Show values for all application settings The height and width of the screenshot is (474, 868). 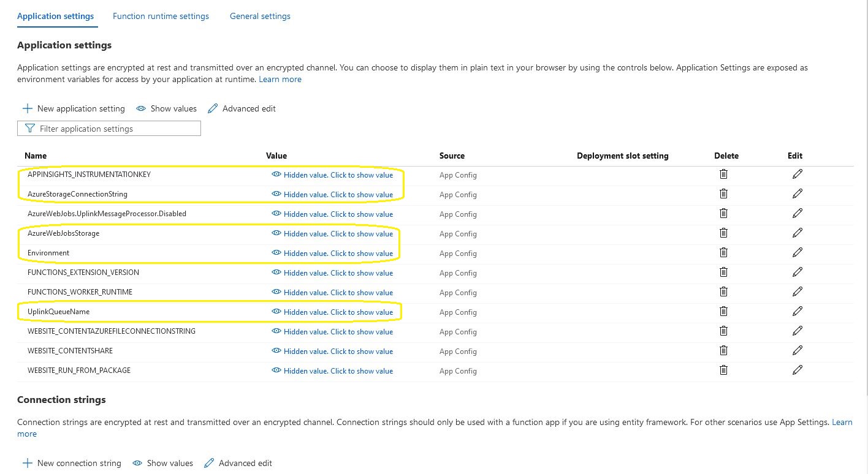(166, 108)
